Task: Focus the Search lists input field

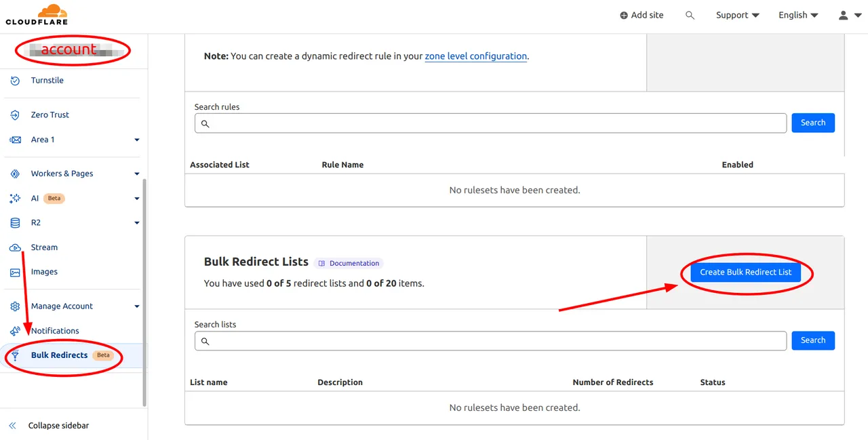Action: click(490, 341)
